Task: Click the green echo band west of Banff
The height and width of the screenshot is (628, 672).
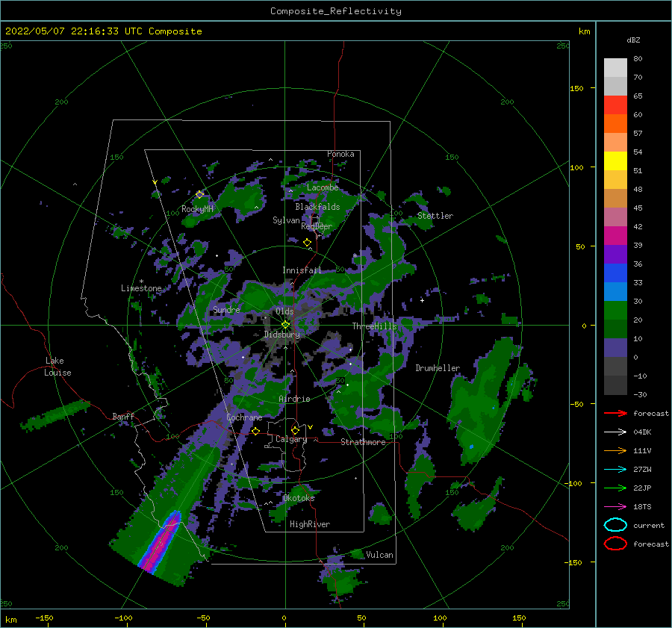Action: (56, 415)
